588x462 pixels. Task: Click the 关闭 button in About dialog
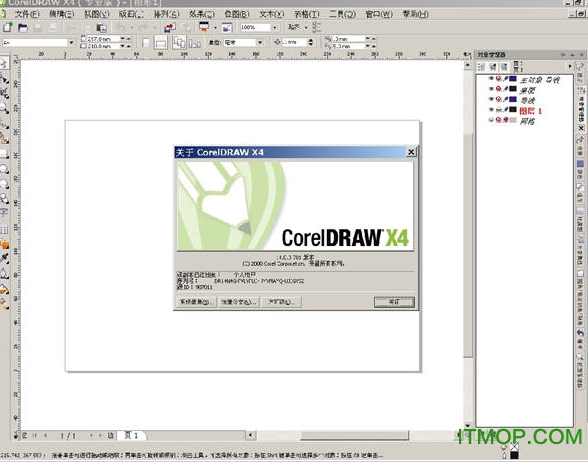(394, 302)
